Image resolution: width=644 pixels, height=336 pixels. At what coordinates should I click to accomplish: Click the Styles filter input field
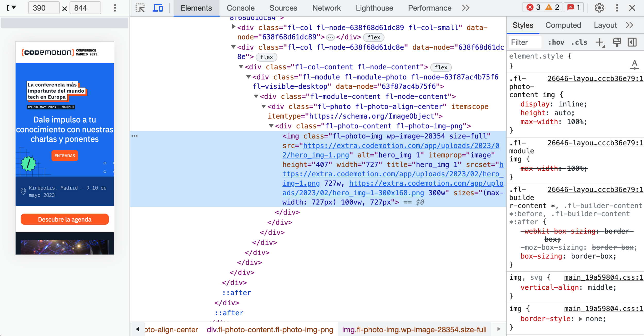pos(524,42)
